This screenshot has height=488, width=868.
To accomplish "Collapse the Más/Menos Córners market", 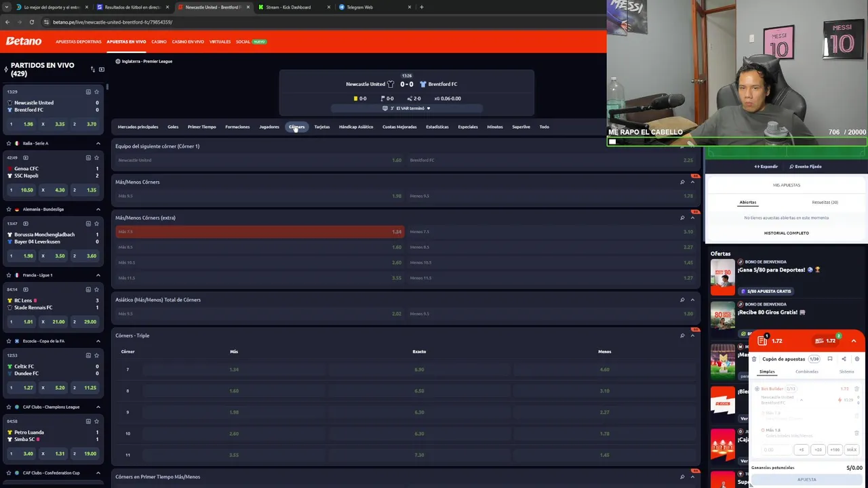I will click(x=692, y=182).
